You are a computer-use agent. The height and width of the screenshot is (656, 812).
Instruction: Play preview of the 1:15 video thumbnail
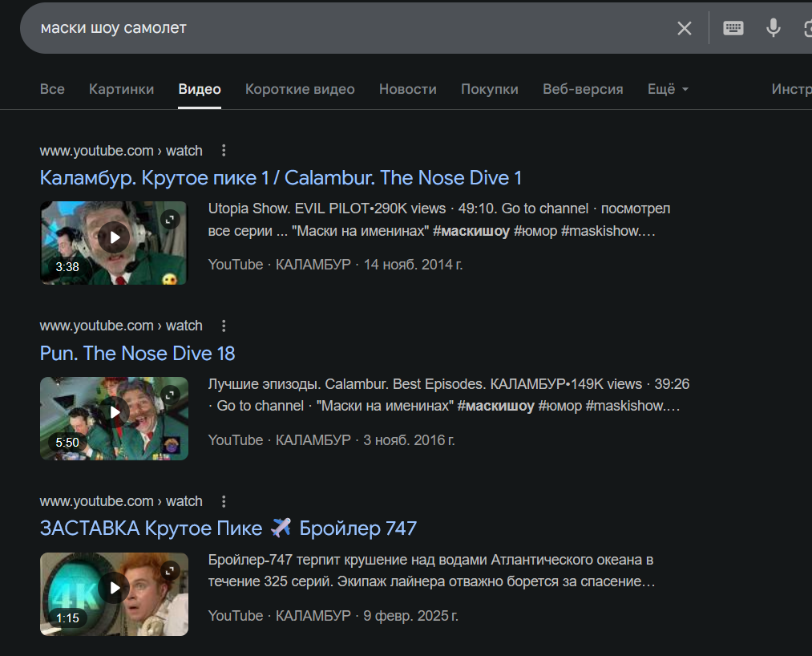[114, 588]
